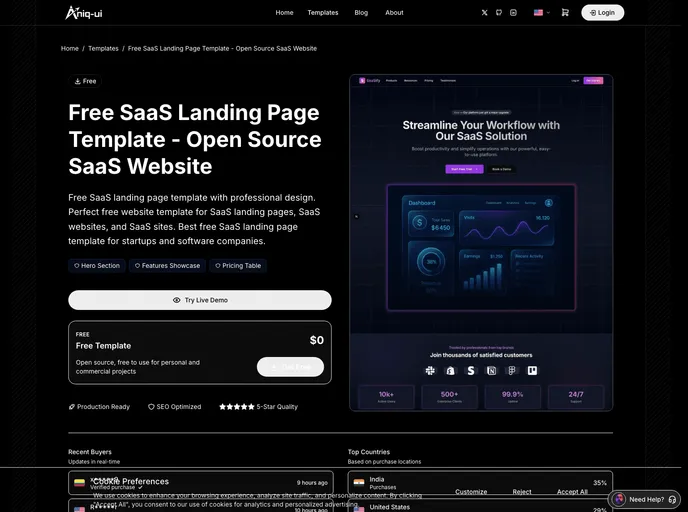Open the shopping cart icon
Screen dimensions: 688x512
(x=565, y=13)
